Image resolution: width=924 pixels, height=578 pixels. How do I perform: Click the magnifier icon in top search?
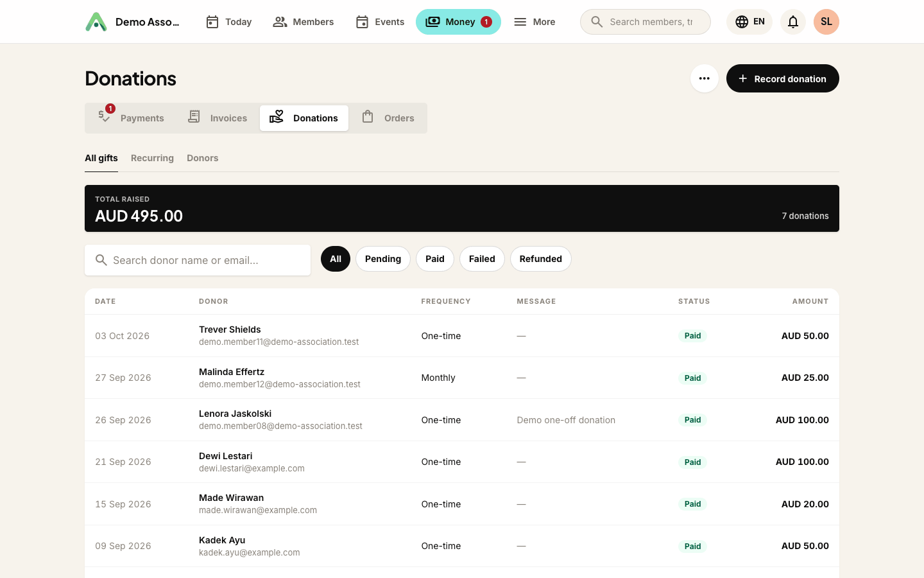coord(597,22)
